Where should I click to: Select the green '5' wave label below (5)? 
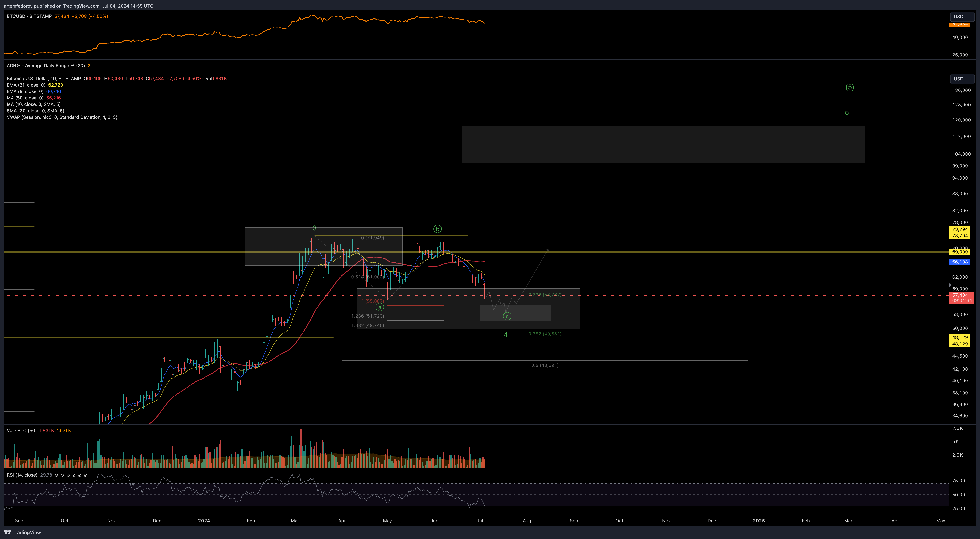(847, 112)
